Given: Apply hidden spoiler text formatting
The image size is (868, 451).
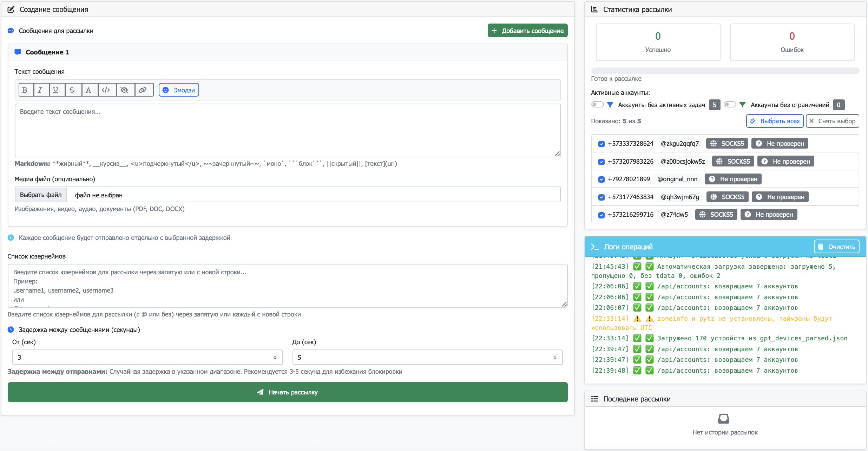Looking at the screenshot, I should click(x=124, y=90).
